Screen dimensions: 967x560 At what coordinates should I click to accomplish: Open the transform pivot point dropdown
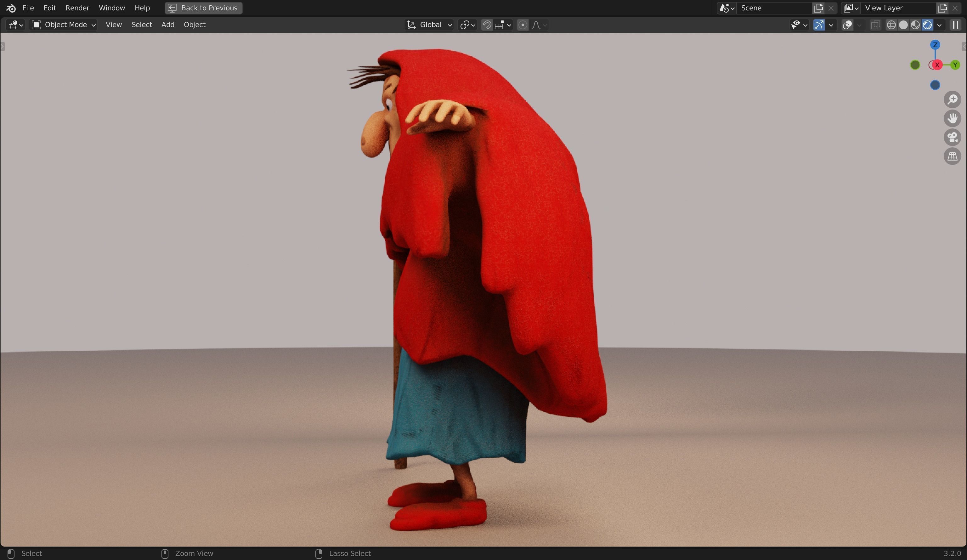[467, 25]
